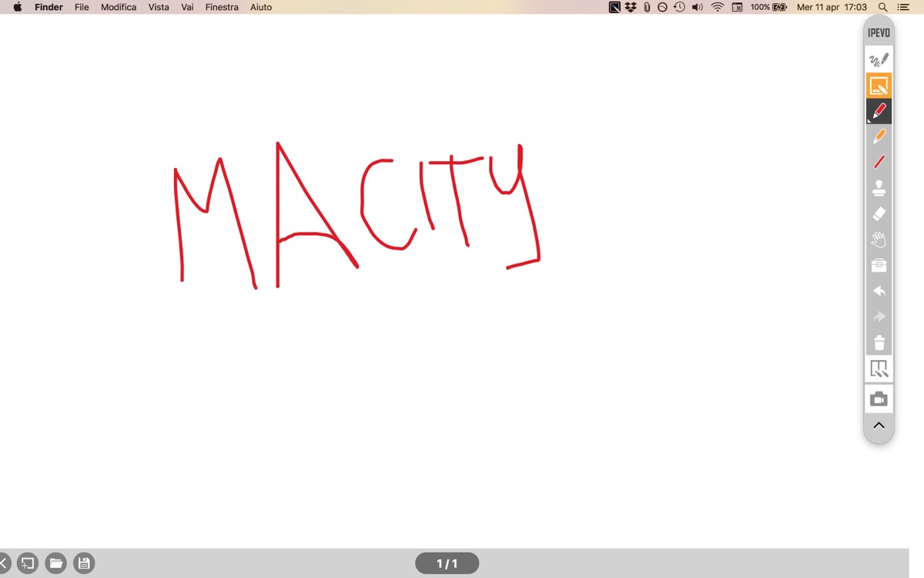
Task: Collapse the bottom bar with left chevron
Action: (3, 563)
